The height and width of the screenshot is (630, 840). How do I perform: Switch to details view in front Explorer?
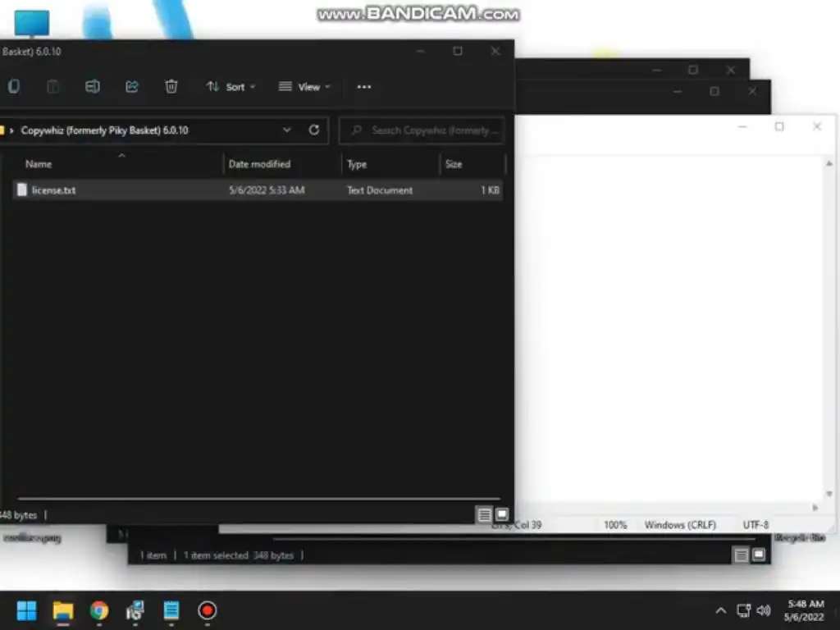tap(484, 515)
